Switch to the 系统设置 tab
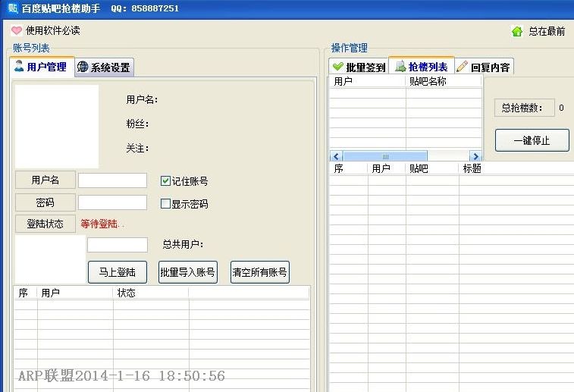The height and width of the screenshot is (392, 574). (105, 67)
